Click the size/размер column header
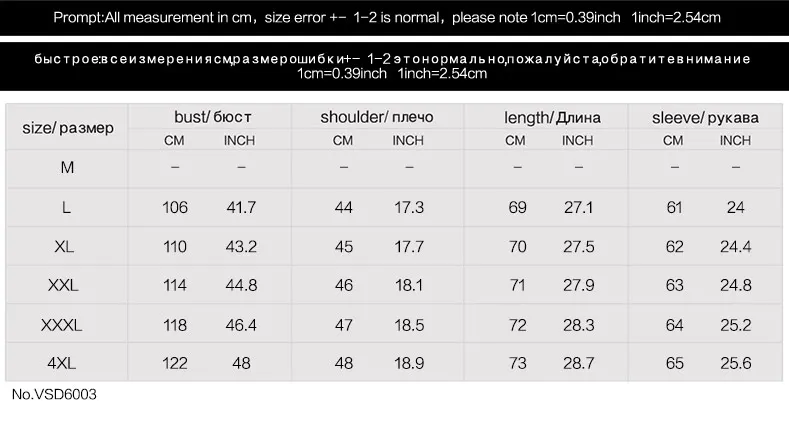789x422 pixels. [x=67, y=128]
